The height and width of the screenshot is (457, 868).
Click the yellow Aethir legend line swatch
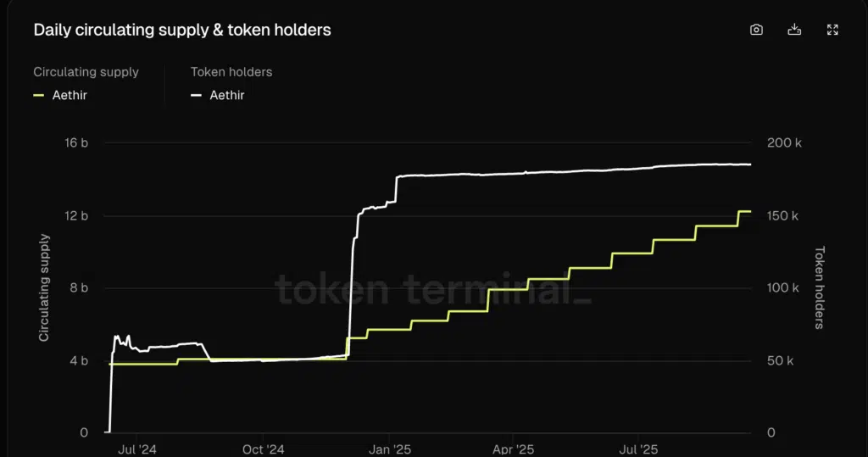pyautogui.click(x=39, y=95)
